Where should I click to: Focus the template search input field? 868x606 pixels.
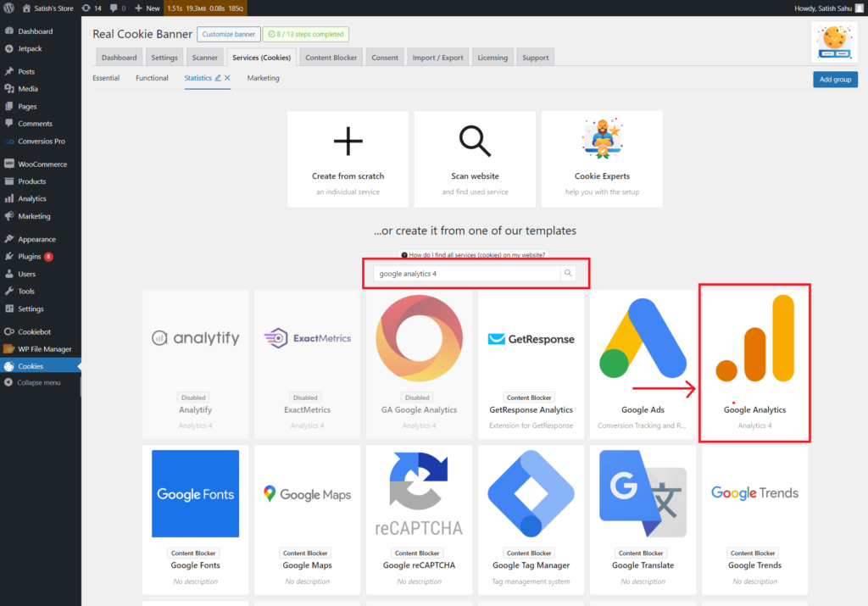tap(467, 274)
